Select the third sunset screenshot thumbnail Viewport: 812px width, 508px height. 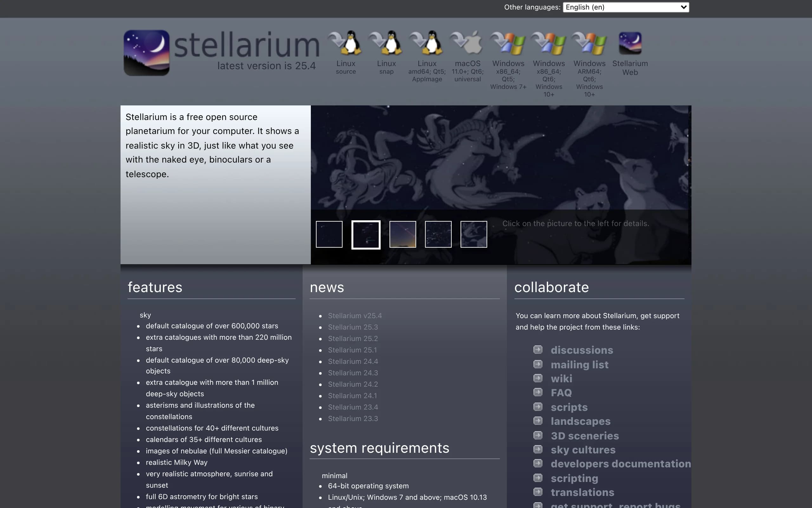[403, 234]
